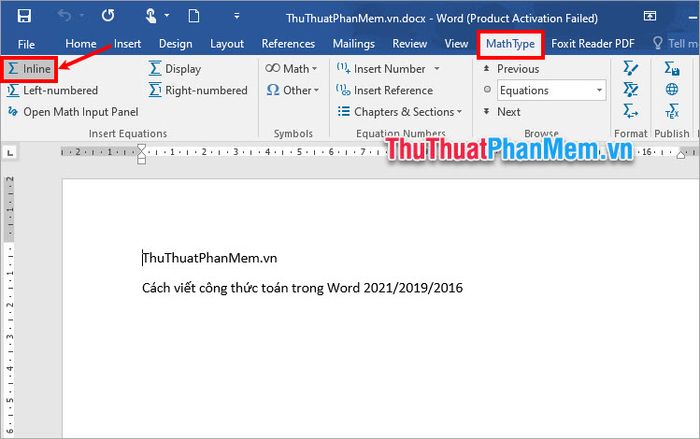Click Insert Reference button

384,90
